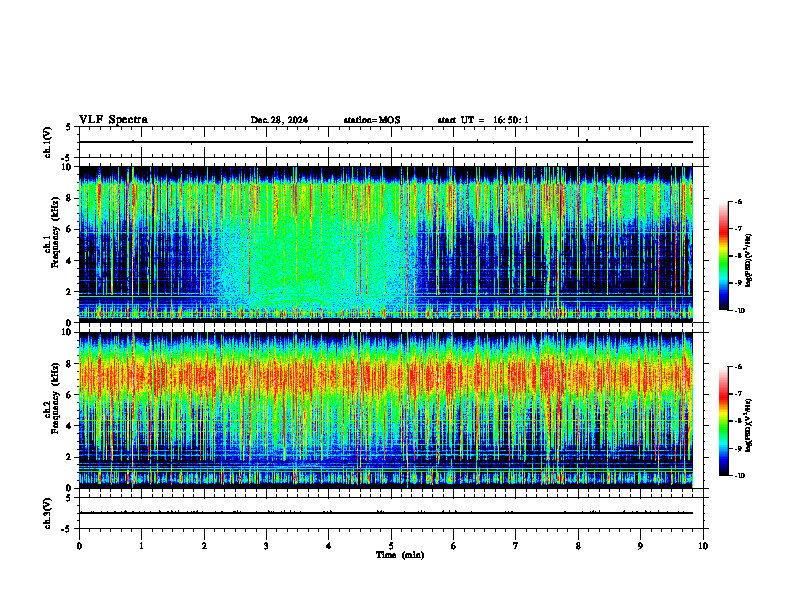Click time axis tick label 3
Image resolution: width=792 pixels, height=612 pixels.
pos(266,546)
